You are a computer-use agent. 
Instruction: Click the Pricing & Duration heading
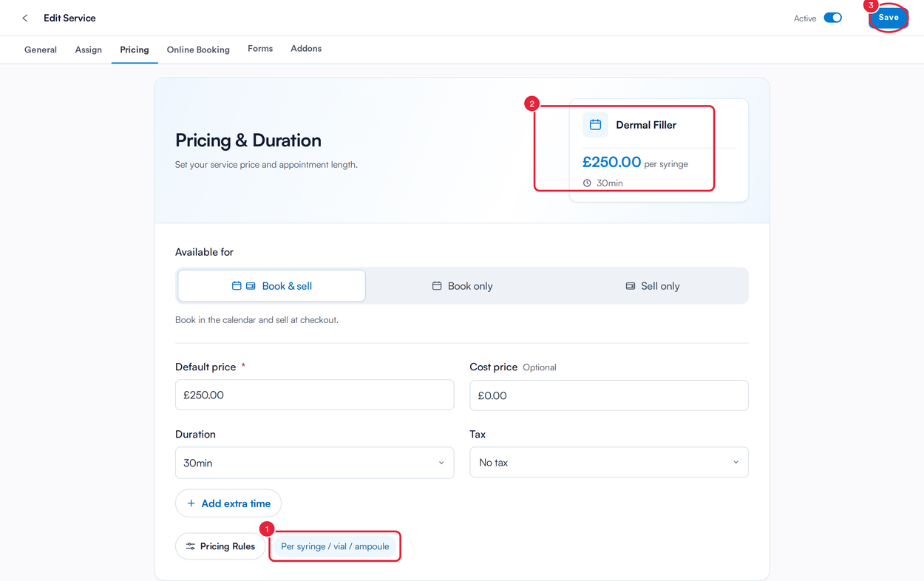tap(248, 140)
